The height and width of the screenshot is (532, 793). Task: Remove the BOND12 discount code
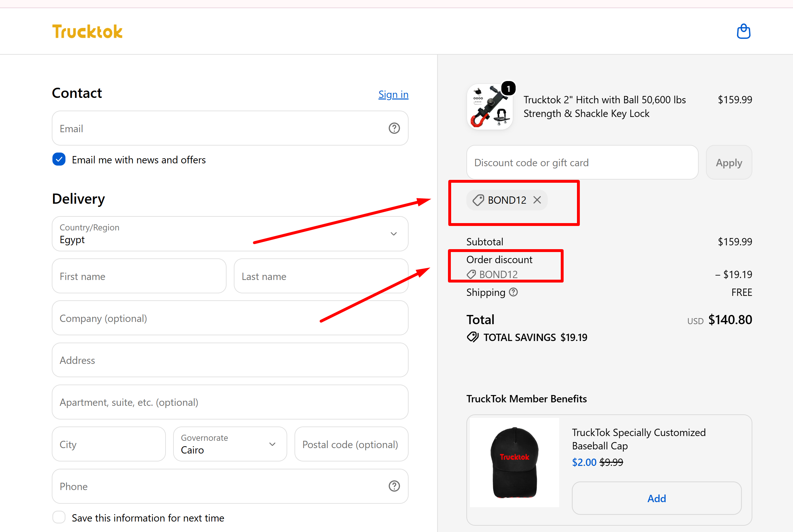tap(537, 200)
